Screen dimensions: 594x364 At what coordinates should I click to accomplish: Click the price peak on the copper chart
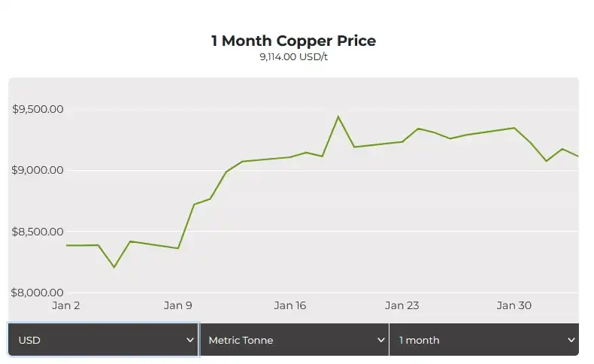coord(338,117)
